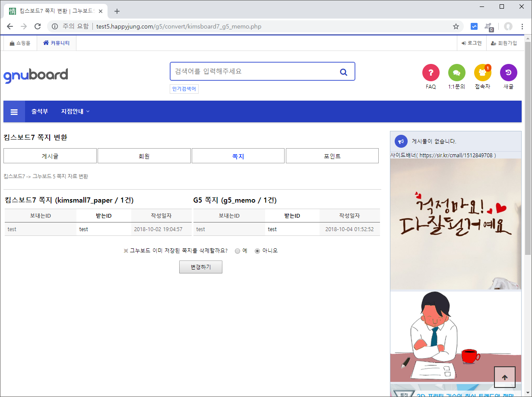This screenshot has width=532, height=397.
Task: Click the scroll-to-top arrow button
Action: pos(505,377)
